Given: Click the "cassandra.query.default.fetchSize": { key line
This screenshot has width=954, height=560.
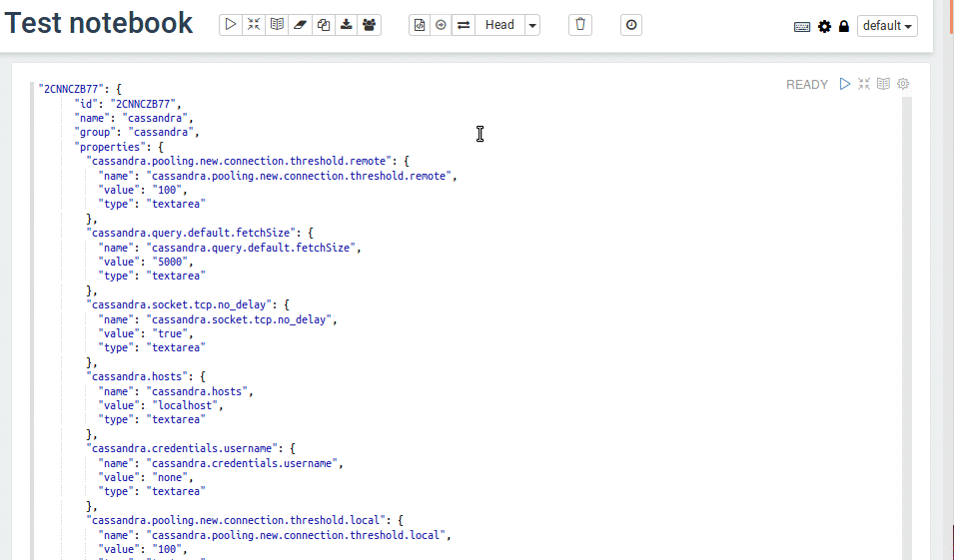Looking at the screenshot, I should (x=200, y=233).
